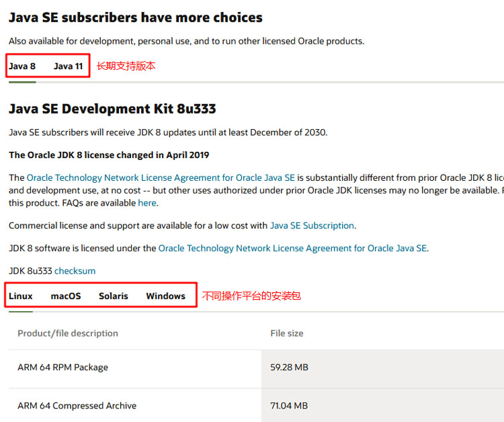Click the red '长期支持版本' annotation
This screenshot has height=422, width=504.
click(126, 67)
